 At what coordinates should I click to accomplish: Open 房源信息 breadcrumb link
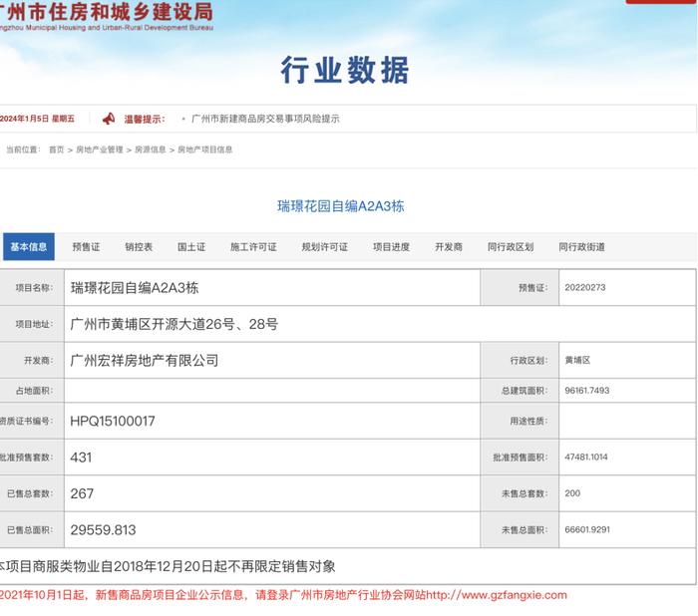(x=150, y=150)
